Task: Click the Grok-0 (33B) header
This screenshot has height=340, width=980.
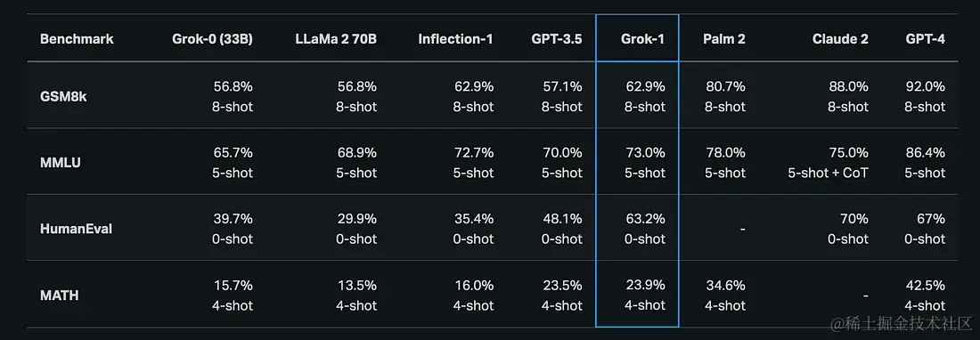Action: [x=213, y=38]
